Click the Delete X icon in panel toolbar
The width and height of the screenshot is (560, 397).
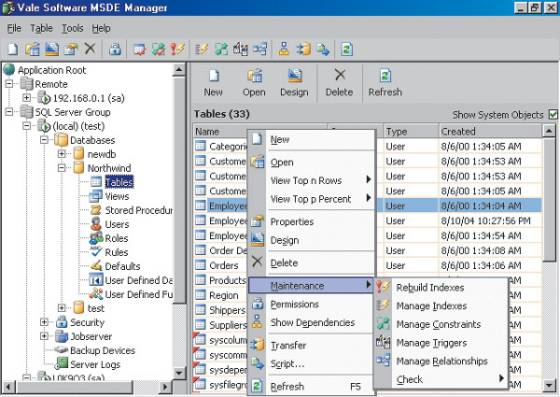pyautogui.click(x=340, y=75)
